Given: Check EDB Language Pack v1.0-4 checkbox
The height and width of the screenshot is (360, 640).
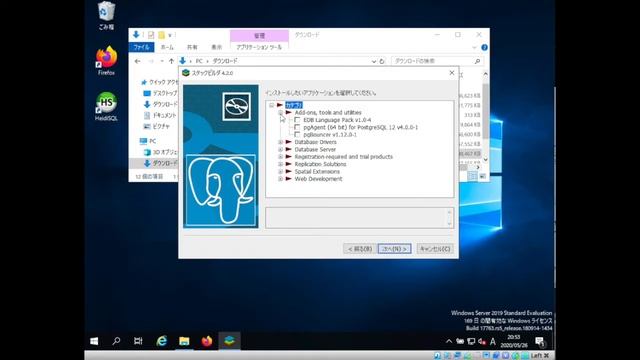Looking at the screenshot, I should pyautogui.click(x=297, y=120).
